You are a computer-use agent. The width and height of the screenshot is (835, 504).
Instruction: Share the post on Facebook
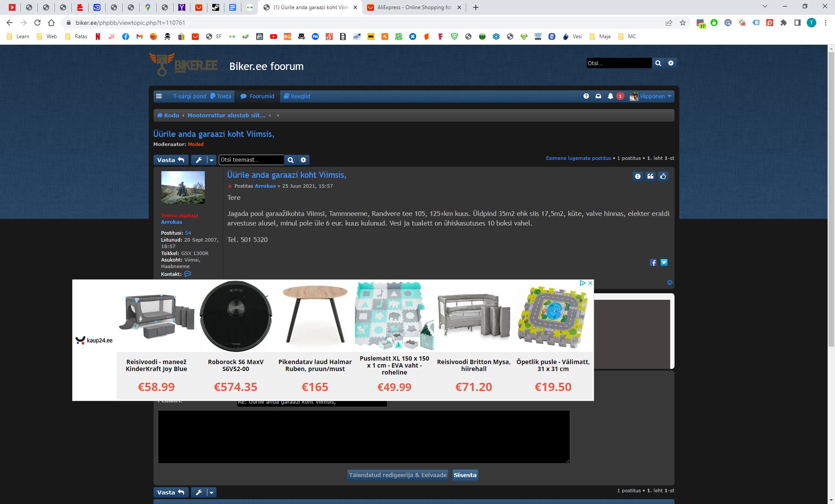coord(653,262)
